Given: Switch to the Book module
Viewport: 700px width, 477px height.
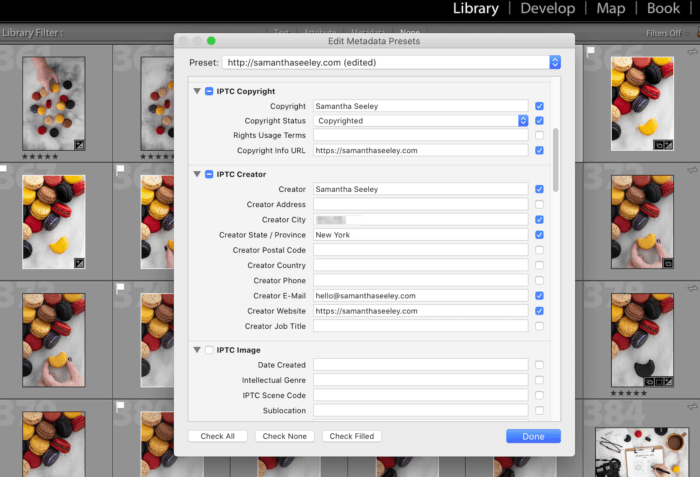Looking at the screenshot, I should [x=663, y=8].
